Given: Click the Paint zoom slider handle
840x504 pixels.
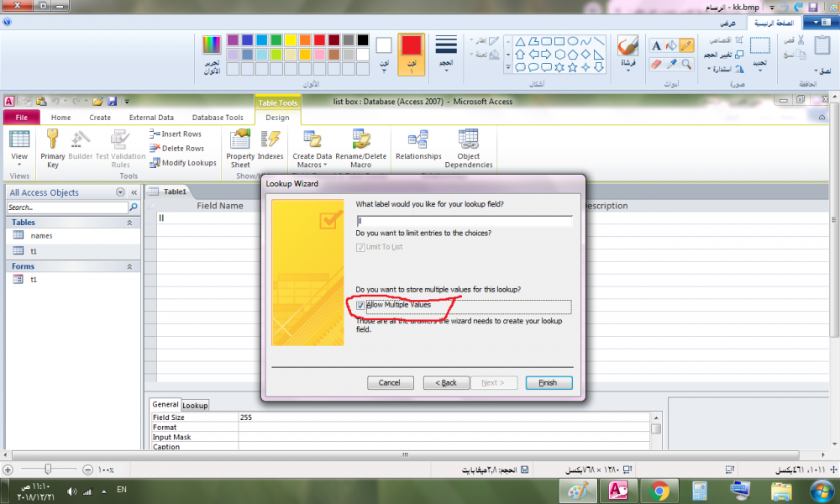Looking at the screenshot, I should click(x=48, y=470).
